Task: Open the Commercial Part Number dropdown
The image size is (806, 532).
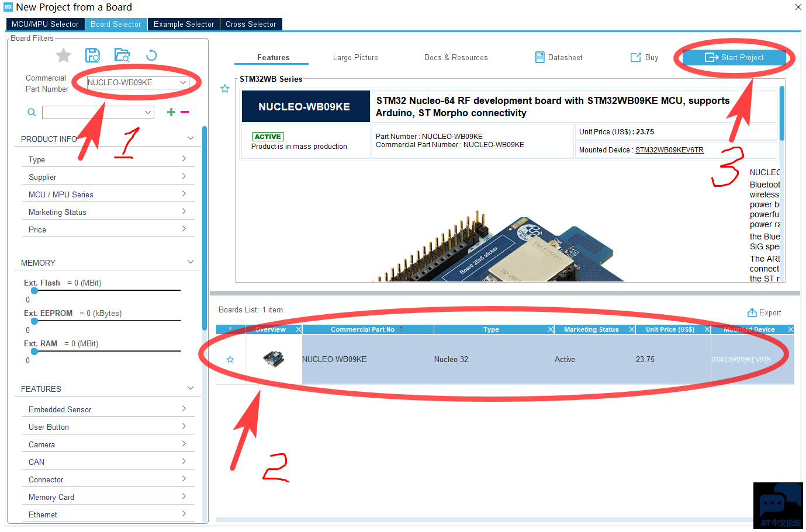Action: (183, 83)
